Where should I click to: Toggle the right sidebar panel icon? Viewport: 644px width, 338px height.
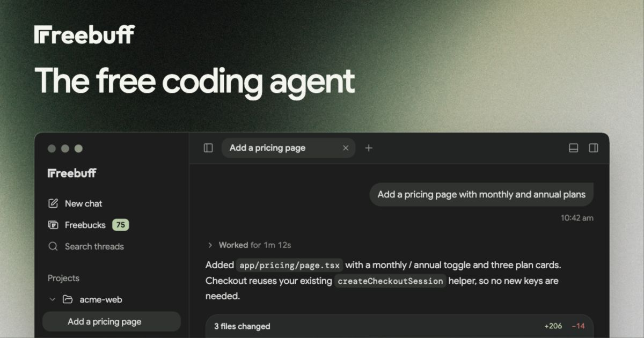(x=594, y=148)
